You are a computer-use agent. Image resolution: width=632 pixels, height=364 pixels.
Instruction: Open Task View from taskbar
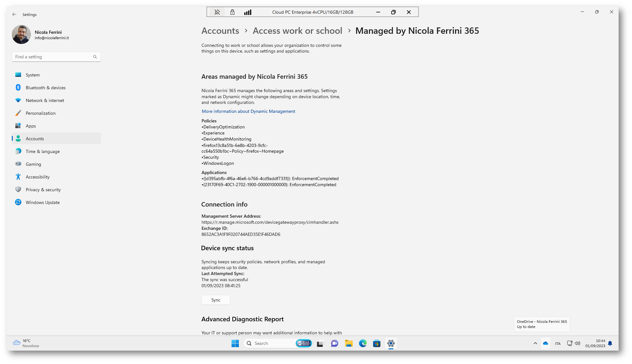320,343
